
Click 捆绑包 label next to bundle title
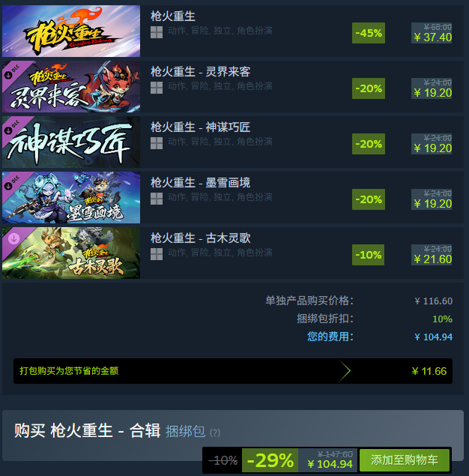pos(185,431)
